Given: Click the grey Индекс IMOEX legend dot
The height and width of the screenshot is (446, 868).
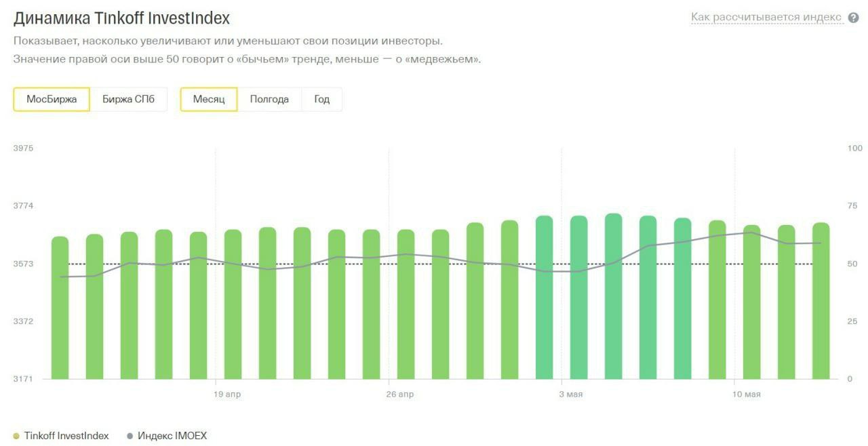Looking at the screenshot, I should pyautogui.click(x=130, y=436).
